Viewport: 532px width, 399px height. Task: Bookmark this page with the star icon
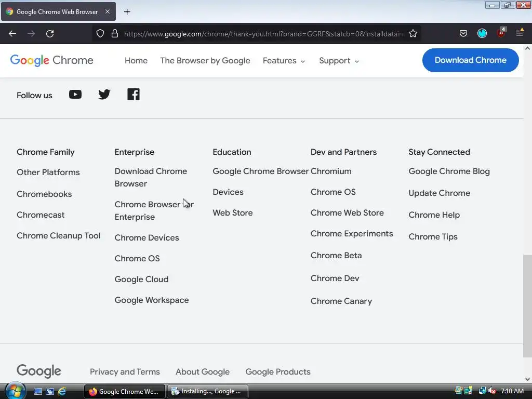coord(413,34)
